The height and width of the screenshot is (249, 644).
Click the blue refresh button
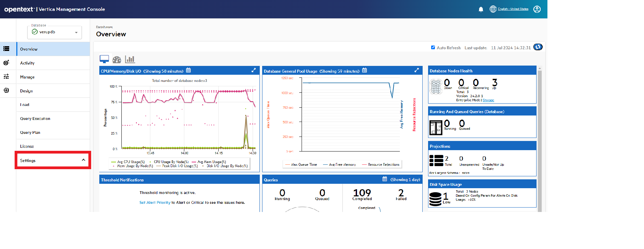[x=538, y=47]
